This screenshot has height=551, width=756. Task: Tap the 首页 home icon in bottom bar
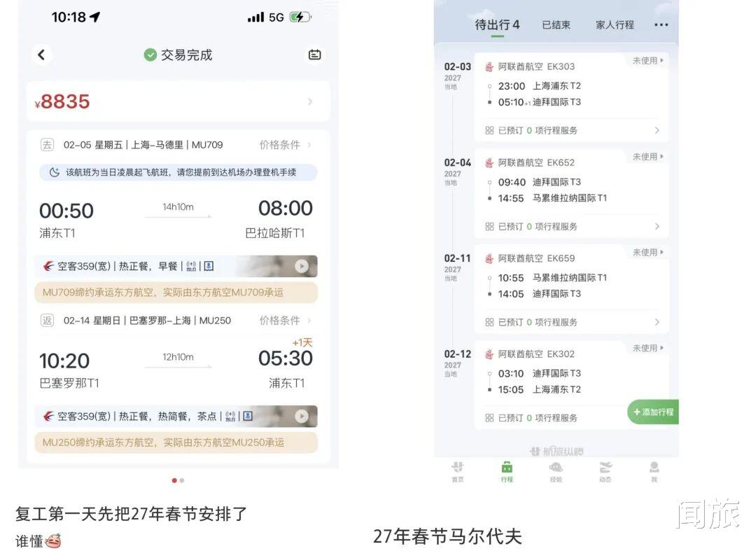pos(458,471)
